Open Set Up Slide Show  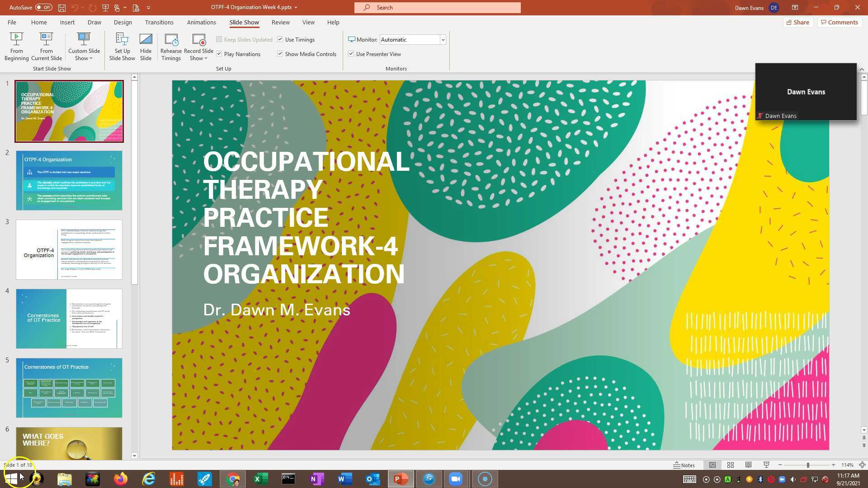(122, 47)
